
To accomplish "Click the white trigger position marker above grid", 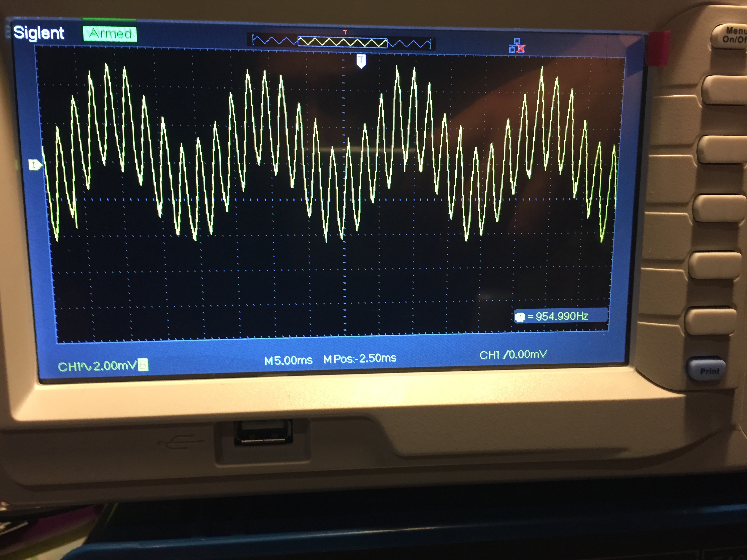I will pyautogui.click(x=361, y=61).
